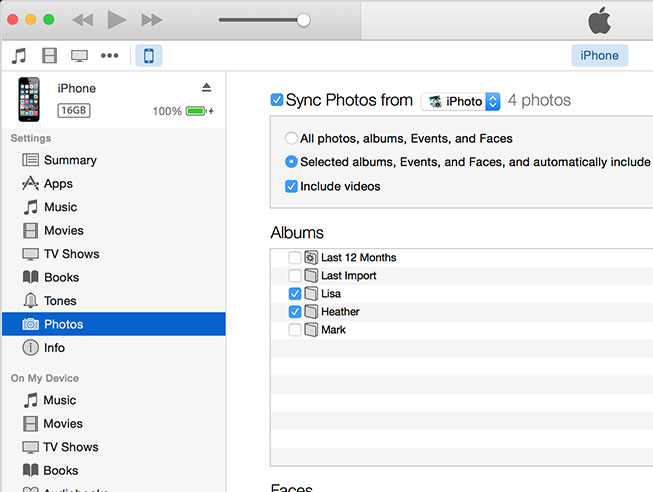Toggle the Sync Photos checkbox

(277, 100)
